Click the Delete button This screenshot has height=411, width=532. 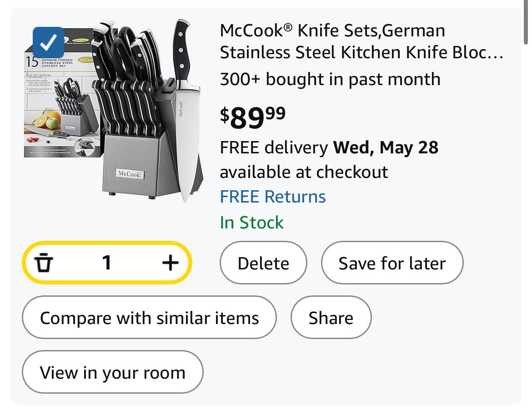coord(263,263)
